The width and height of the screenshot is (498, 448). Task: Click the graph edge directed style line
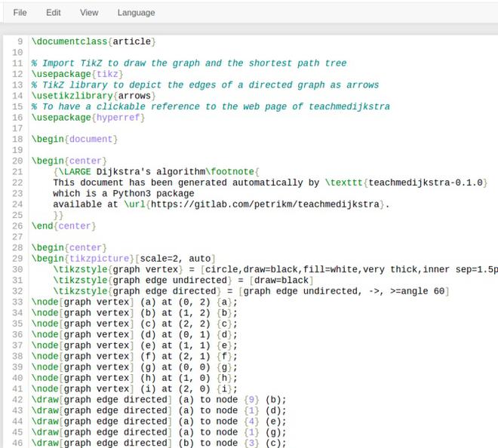251,291
